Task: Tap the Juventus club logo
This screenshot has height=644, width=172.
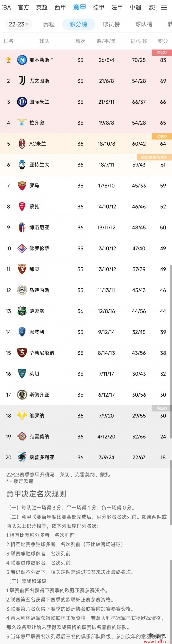Action: [x=22, y=81]
